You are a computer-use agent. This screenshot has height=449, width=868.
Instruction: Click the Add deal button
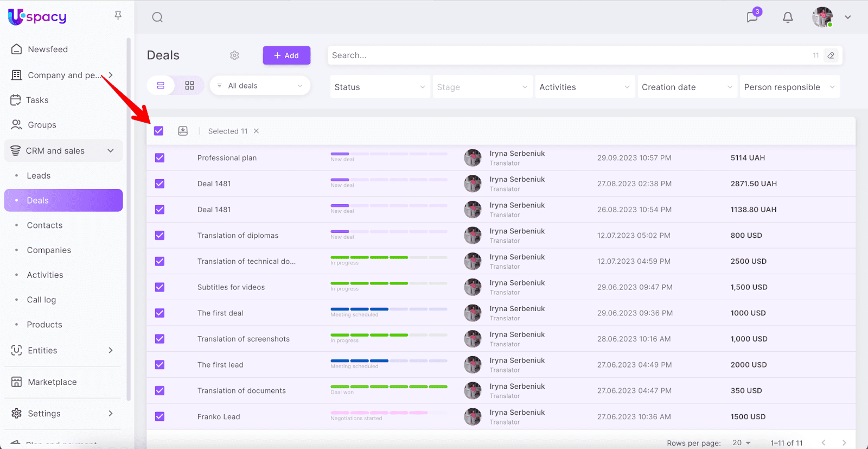[286, 55]
